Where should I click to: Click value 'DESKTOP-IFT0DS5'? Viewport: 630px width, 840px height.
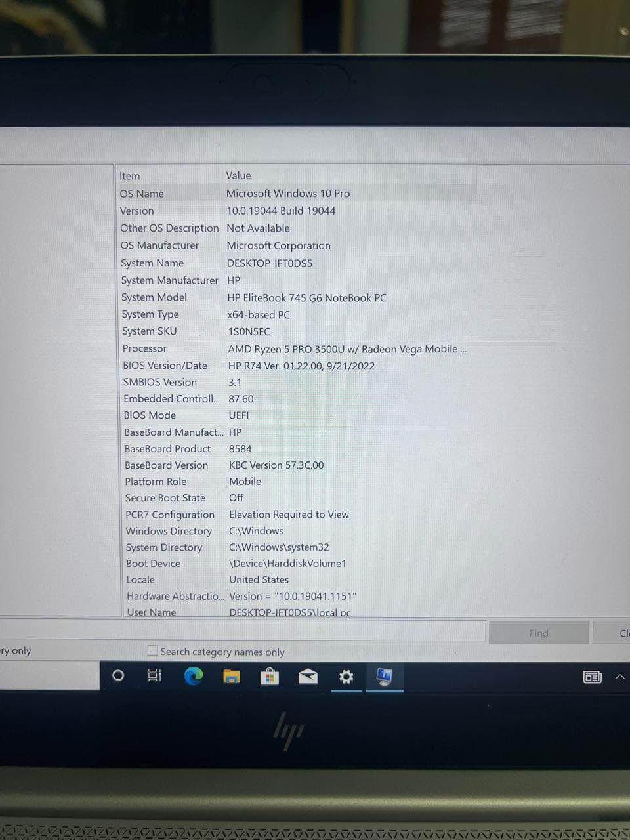tap(270, 263)
